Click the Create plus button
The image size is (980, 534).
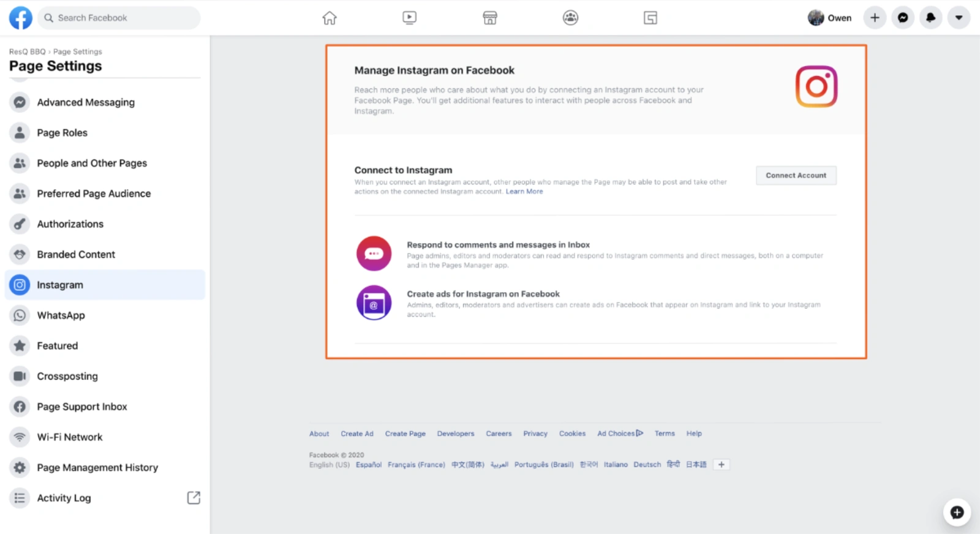[x=875, y=18]
